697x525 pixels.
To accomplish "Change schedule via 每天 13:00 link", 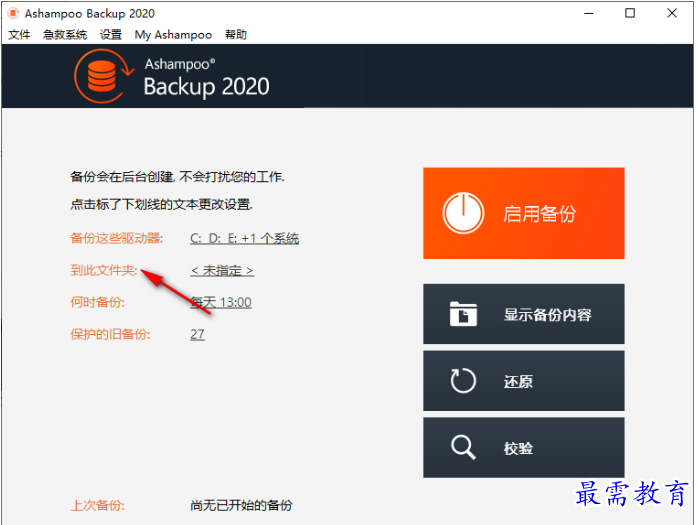I will (x=221, y=303).
